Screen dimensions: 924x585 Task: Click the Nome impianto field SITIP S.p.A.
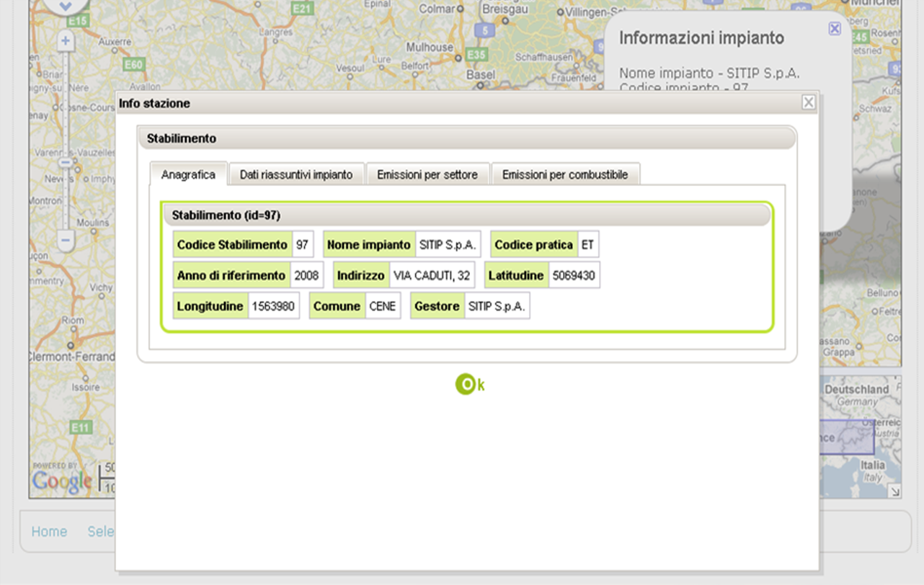tap(448, 245)
